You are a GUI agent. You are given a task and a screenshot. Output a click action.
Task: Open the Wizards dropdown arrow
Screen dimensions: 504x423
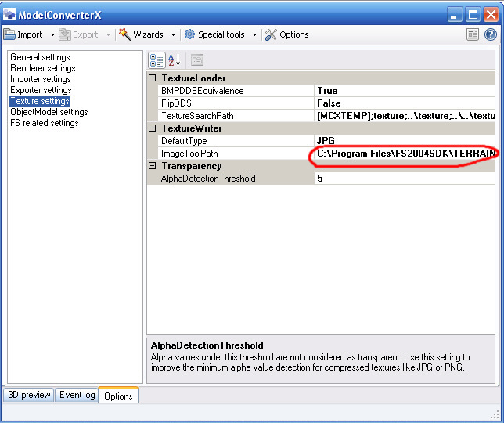pyautogui.click(x=173, y=34)
